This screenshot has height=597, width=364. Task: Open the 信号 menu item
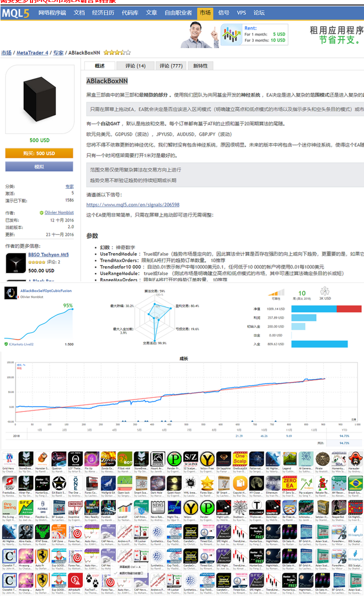(224, 13)
